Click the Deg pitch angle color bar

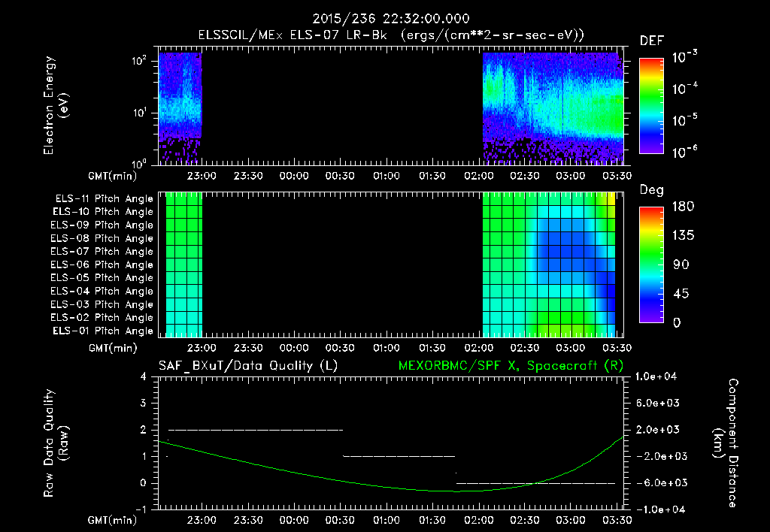tap(651, 264)
